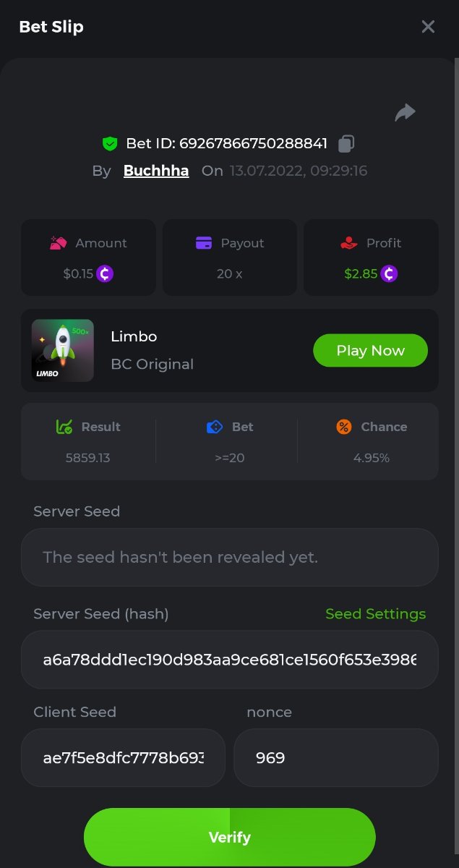The height and width of the screenshot is (868, 459).
Task: Click the Amount currency coin icon
Action: point(106,273)
